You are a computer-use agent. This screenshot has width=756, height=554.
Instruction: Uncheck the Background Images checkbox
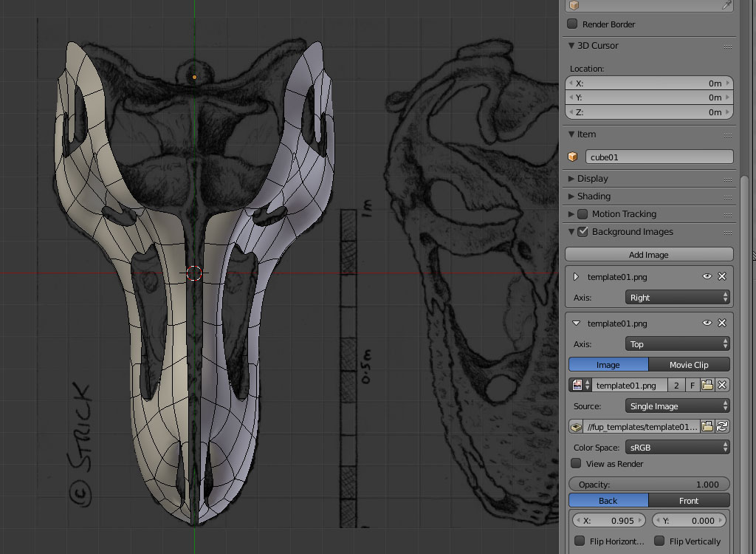(x=583, y=232)
